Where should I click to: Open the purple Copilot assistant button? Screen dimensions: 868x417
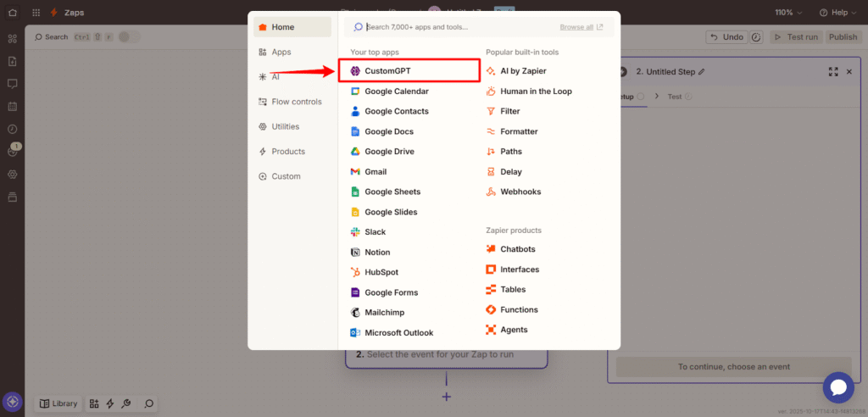(x=12, y=402)
